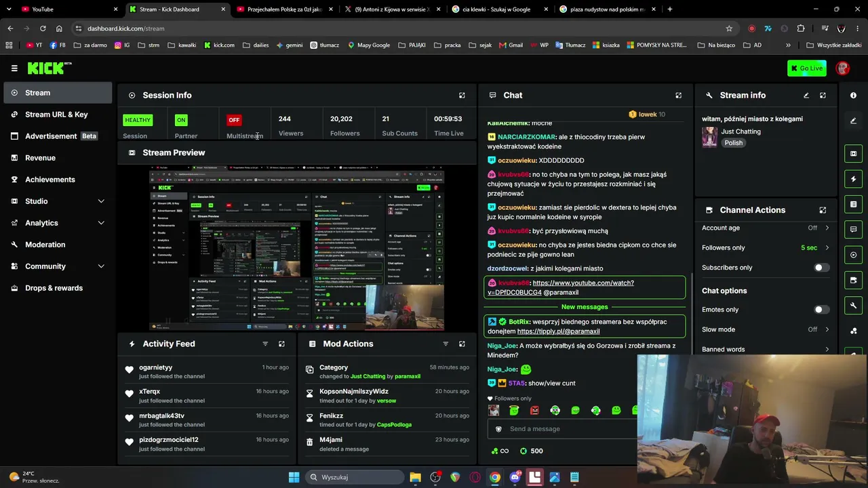This screenshot has width=868, height=488.
Task: Expand the Studio sidebar menu
Action: 101,201
